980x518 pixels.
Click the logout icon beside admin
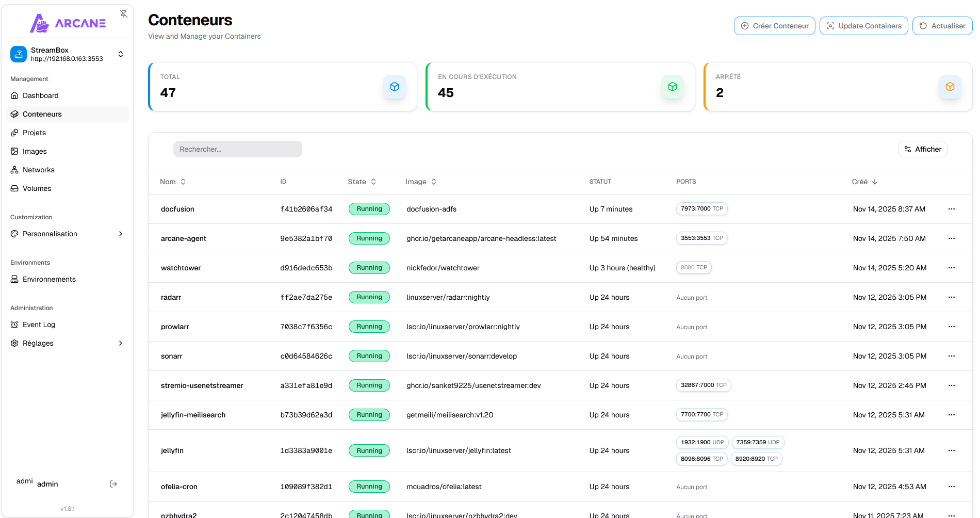pyautogui.click(x=113, y=484)
